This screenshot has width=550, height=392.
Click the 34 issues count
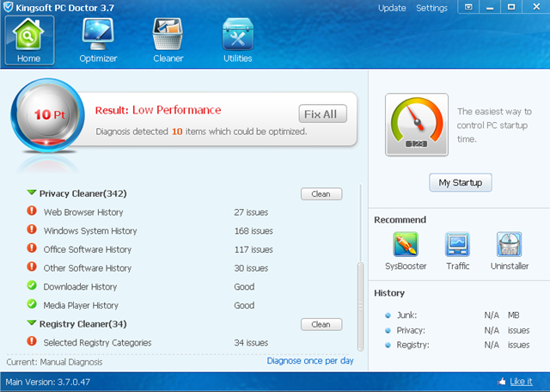[x=251, y=342]
